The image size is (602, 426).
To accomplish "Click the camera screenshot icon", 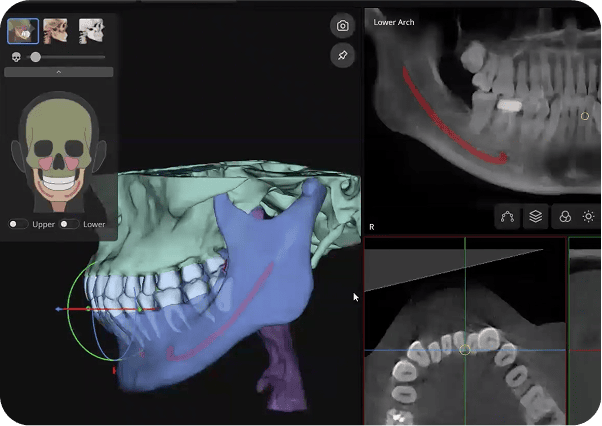I will tap(342, 26).
